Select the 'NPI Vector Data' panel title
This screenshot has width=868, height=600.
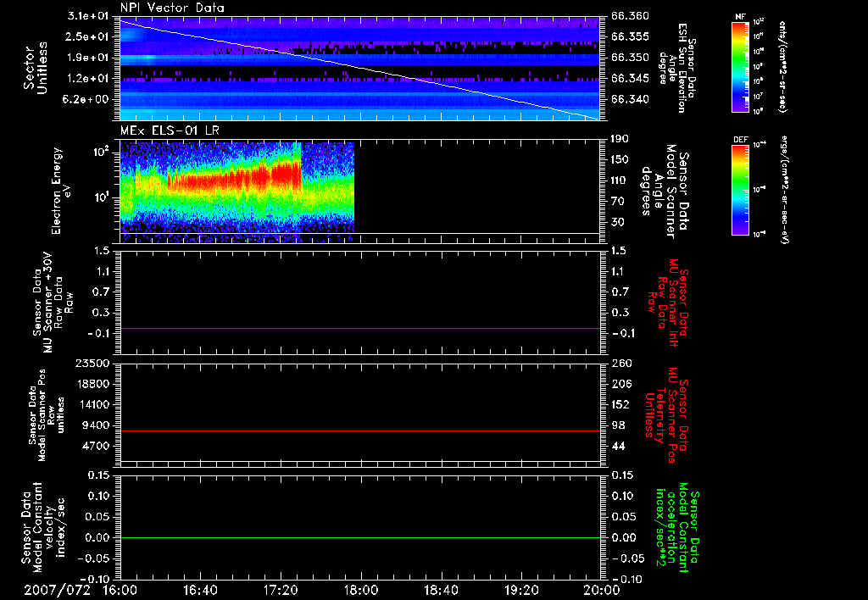click(x=172, y=8)
